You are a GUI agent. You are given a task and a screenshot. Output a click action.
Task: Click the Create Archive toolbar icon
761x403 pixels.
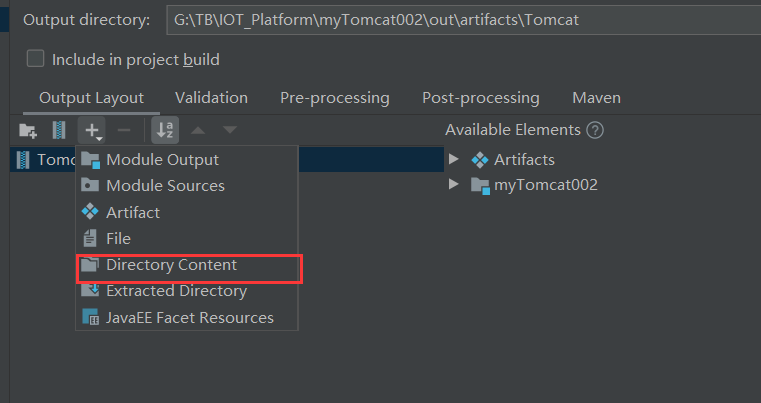click(59, 130)
